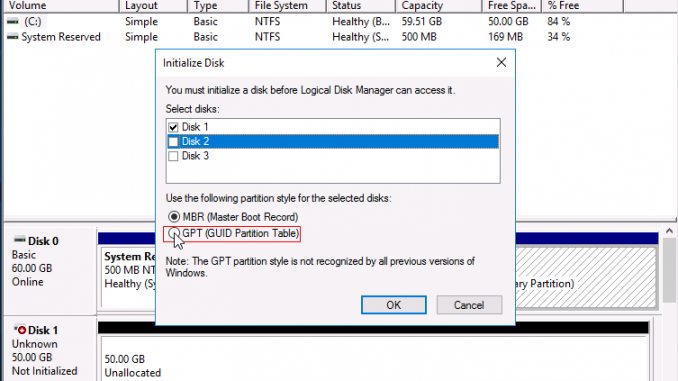
Task: Click the Disk 0 Online status text
Action: tap(28, 282)
